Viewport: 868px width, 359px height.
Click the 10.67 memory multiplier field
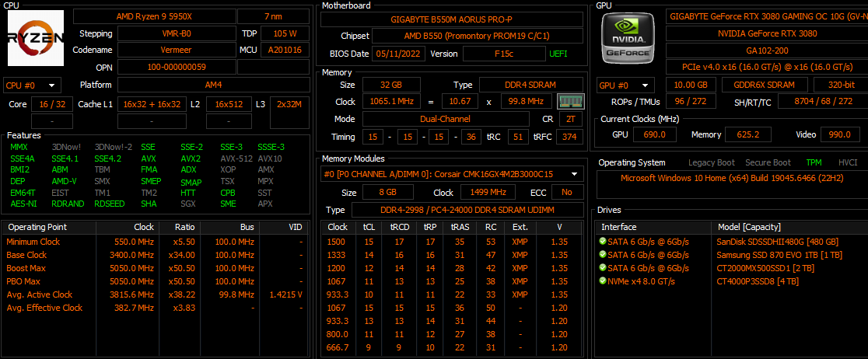coord(460,102)
